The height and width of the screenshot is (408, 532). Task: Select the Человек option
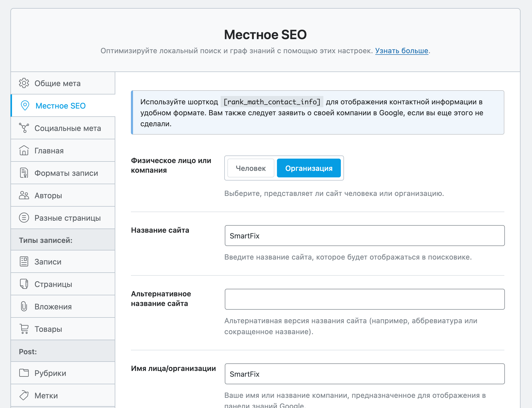pyautogui.click(x=251, y=168)
